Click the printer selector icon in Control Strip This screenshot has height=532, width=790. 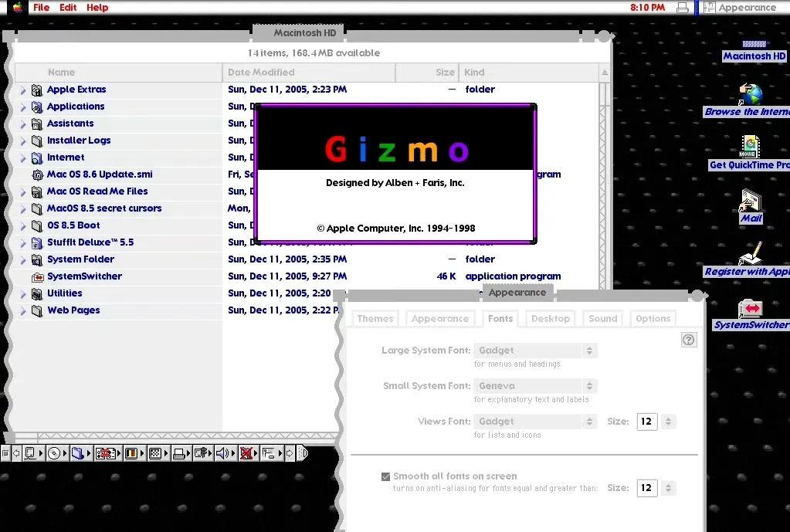[x=179, y=453]
